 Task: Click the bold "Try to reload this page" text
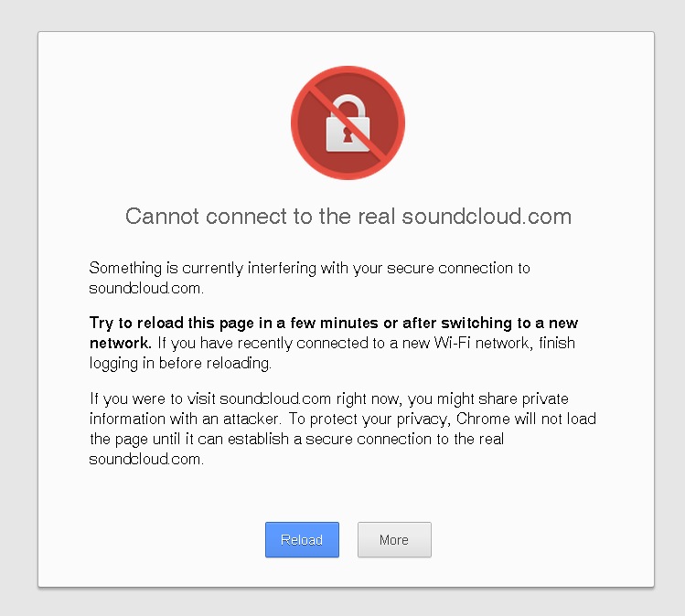(x=183, y=324)
